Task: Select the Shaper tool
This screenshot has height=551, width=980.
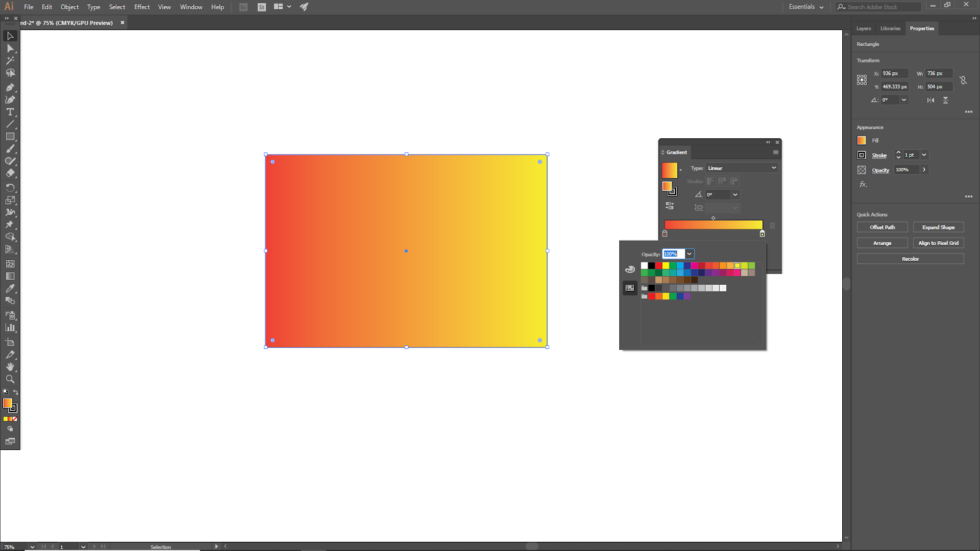Action: [10, 161]
